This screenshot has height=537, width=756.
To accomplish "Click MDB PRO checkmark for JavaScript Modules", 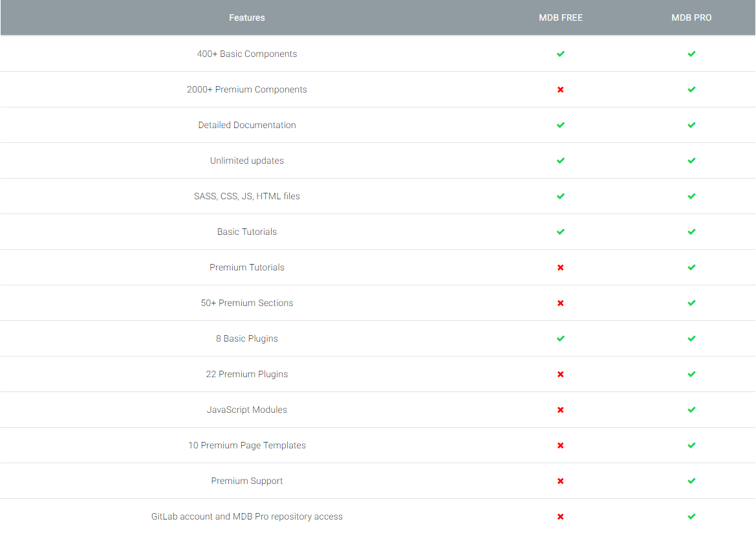I will (x=691, y=410).
